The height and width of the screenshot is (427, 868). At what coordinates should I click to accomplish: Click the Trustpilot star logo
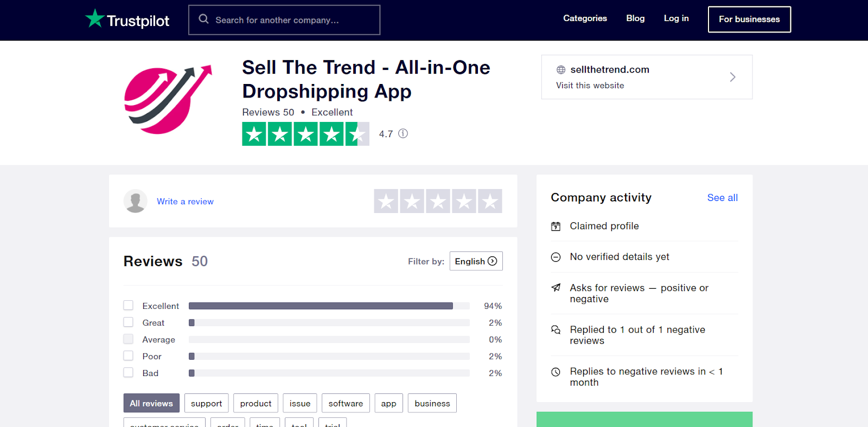95,18
